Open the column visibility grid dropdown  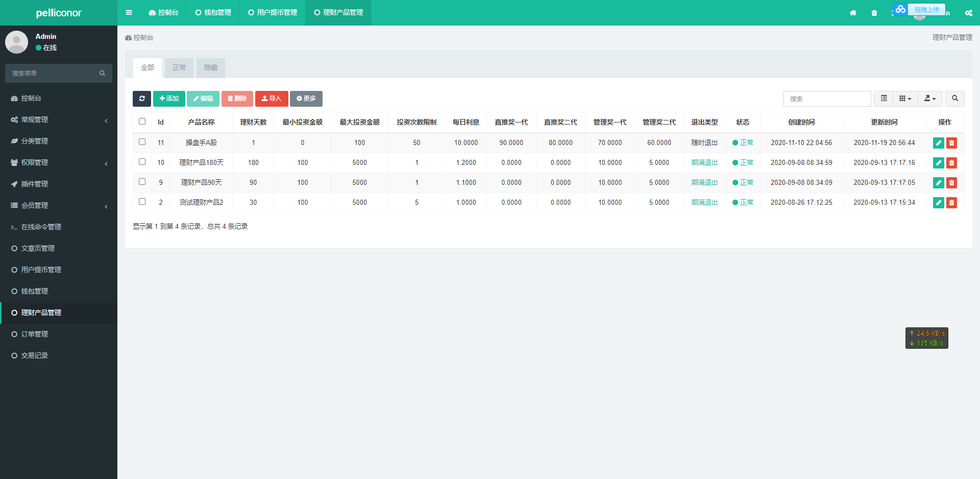click(x=904, y=99)
